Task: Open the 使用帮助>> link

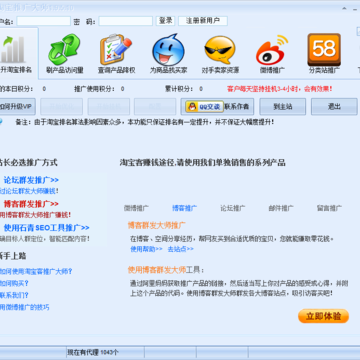Action: [x=146, y=249]
